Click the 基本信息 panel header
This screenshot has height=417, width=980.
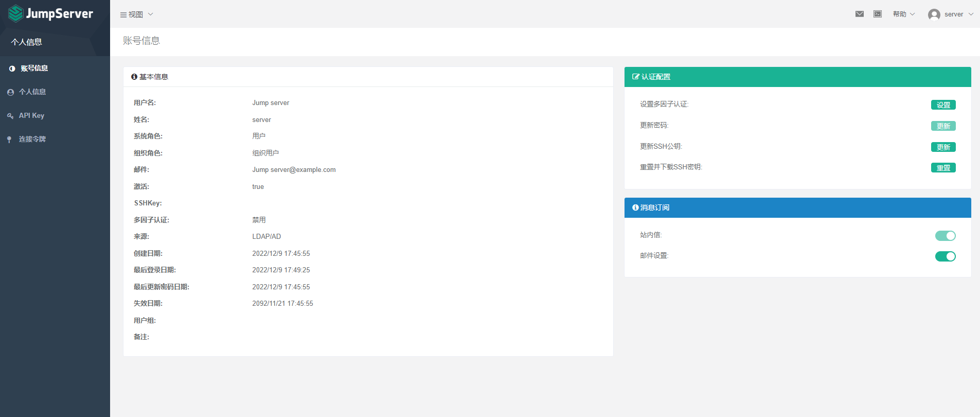coord(368,77)
